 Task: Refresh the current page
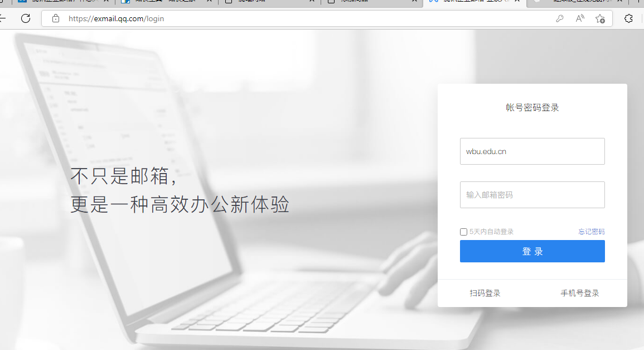click(26, 18)
